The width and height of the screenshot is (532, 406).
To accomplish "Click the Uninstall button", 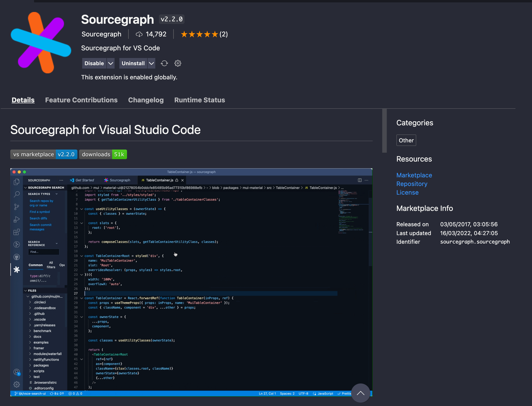I will (x=133, y=63).
